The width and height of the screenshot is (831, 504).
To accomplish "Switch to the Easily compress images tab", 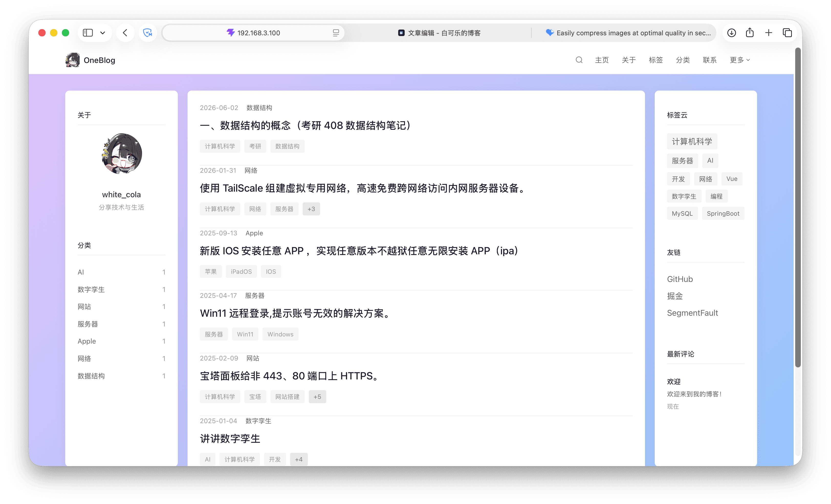I will pyautogui.click(x=628, y=33).
